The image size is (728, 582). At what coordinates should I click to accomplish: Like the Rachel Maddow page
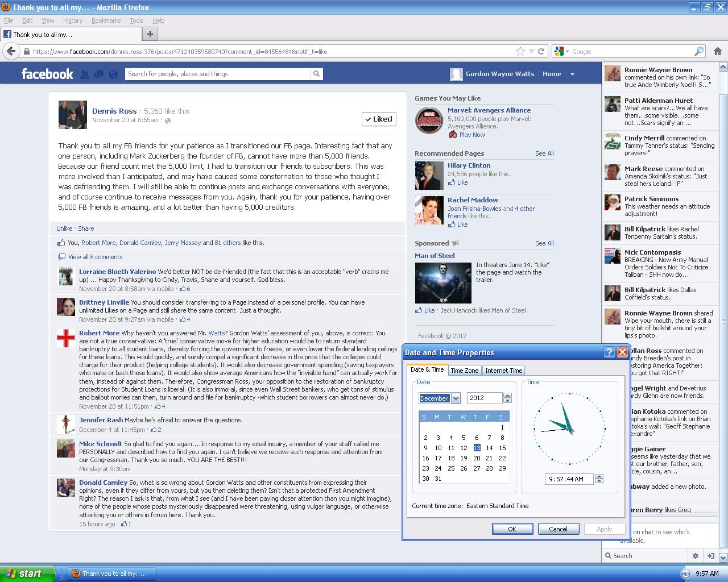coord(462,225)
